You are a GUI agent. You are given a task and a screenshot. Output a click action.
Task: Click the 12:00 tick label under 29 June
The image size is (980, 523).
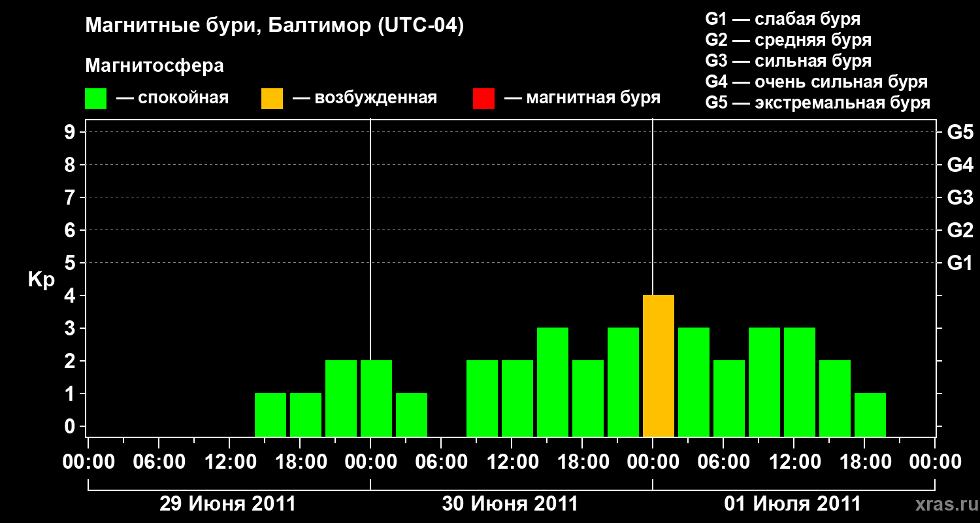(229, 462)
